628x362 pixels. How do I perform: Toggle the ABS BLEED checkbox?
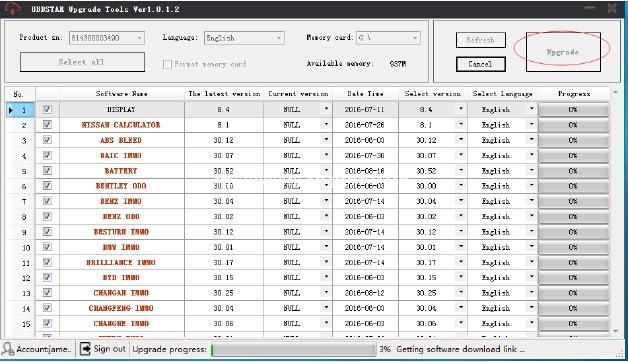[x=47, y=140]
